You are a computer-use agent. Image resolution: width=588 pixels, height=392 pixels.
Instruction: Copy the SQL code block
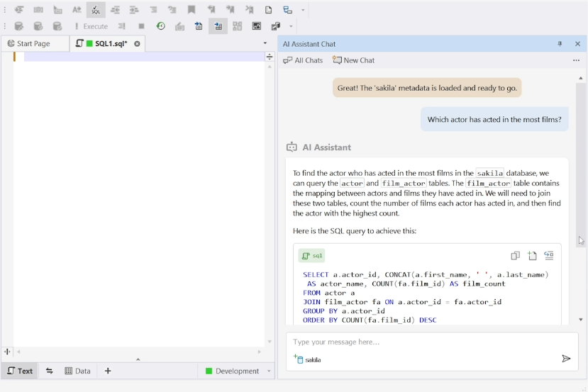tap(516, 256)
